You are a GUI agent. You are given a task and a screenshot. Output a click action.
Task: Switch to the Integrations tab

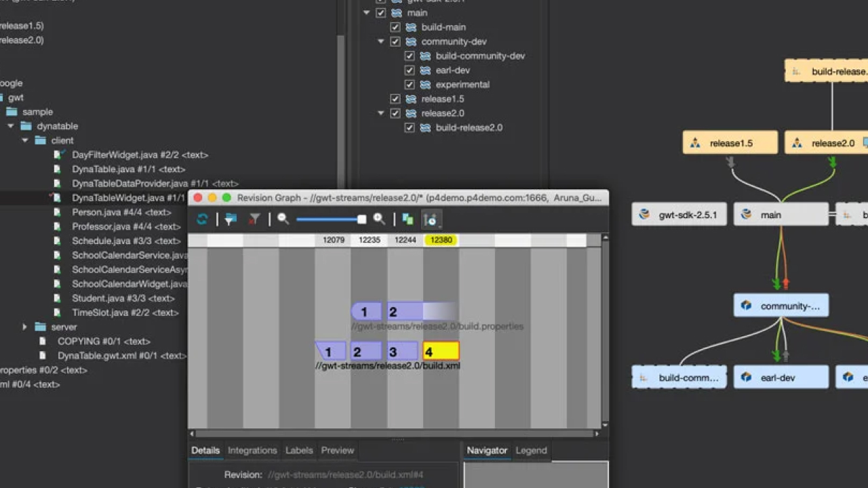252,450
